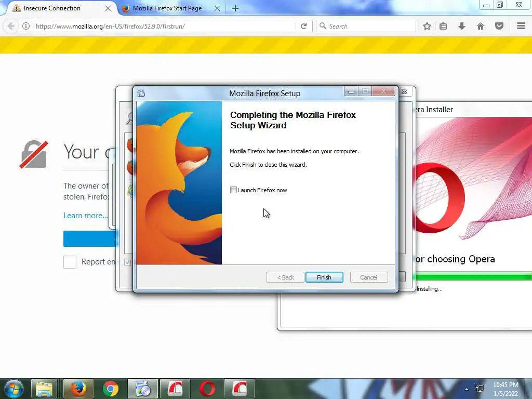Close the Mozilla Firefox Start Page tab

[x=217, y=8]
